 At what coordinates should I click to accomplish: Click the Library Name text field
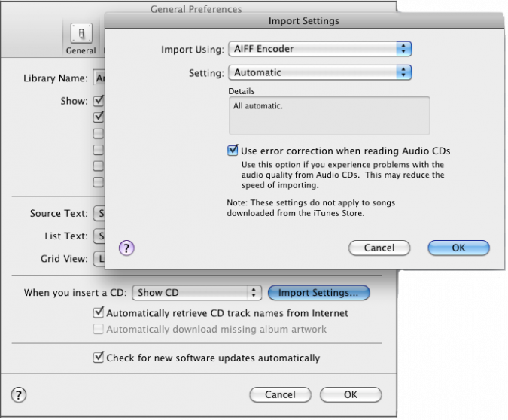click(97, 78)
